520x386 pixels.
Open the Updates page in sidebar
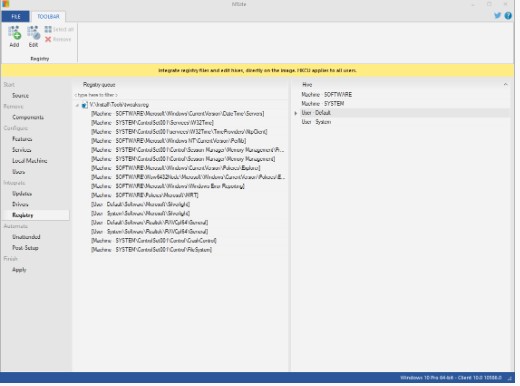click(22, 194)
